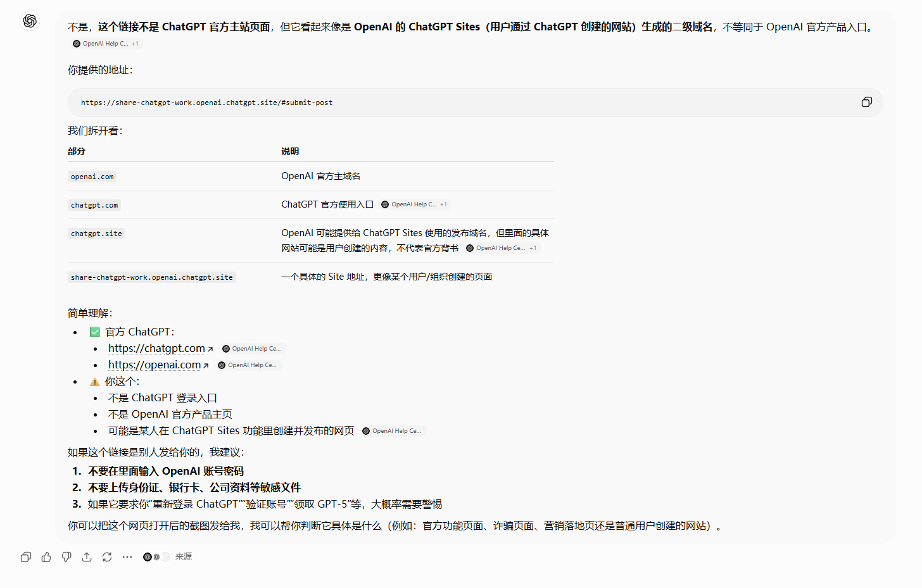The image size is (922, 588).
Task: Open citation chip after 不代表官方背书
Action: click(502, 248)
